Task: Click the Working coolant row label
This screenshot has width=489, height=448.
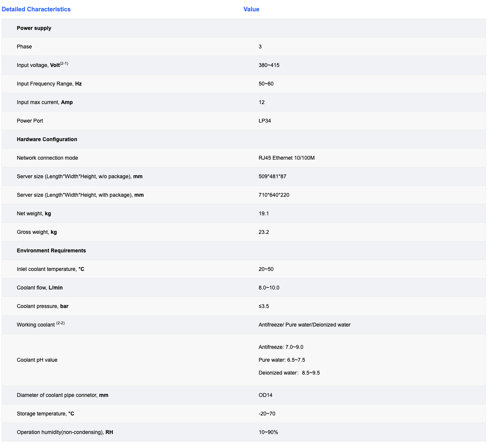Action: [x=40, y=325]
